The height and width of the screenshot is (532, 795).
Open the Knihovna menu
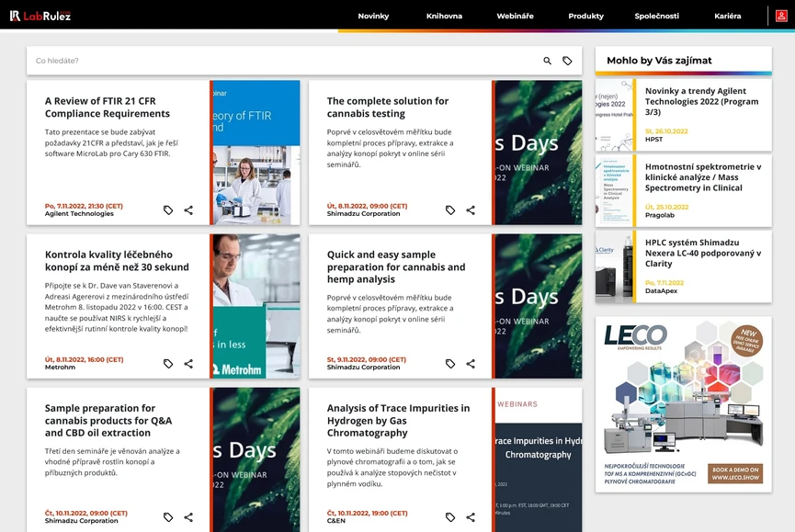[444, 16]
